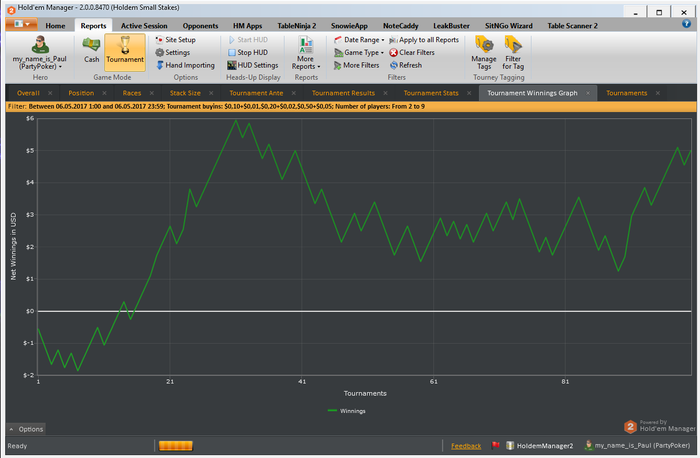The width and height of the screenshot is (700, 458).
Task: Click Filter for Tag
Action: pos(513,53)
